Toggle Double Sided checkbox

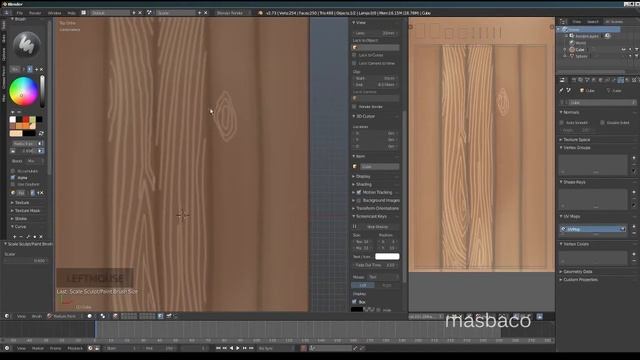(602, 122)
